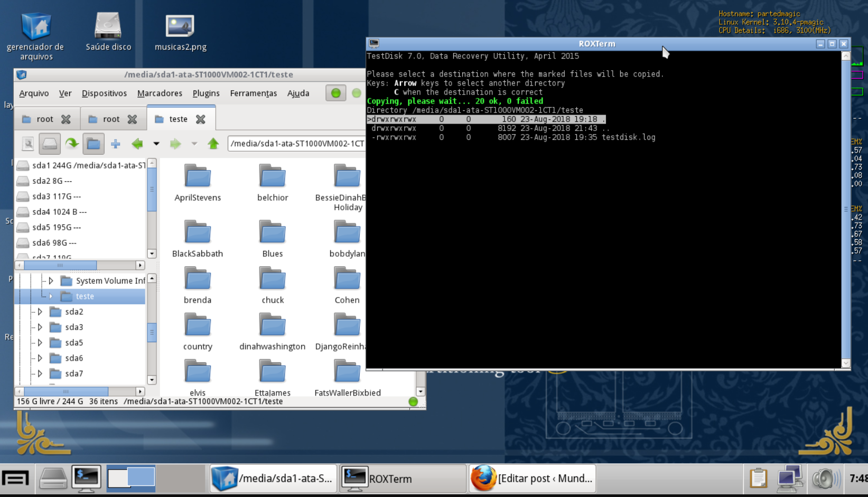The height and width of the screenshot is (497, 868).
Task: Click the blue plus new-tab icon
Action: (116, 144)
